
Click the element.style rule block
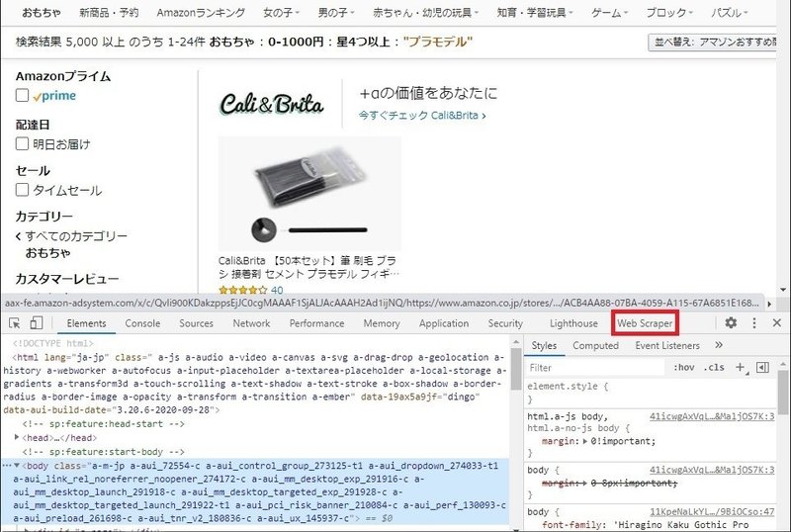pos(651,393)
